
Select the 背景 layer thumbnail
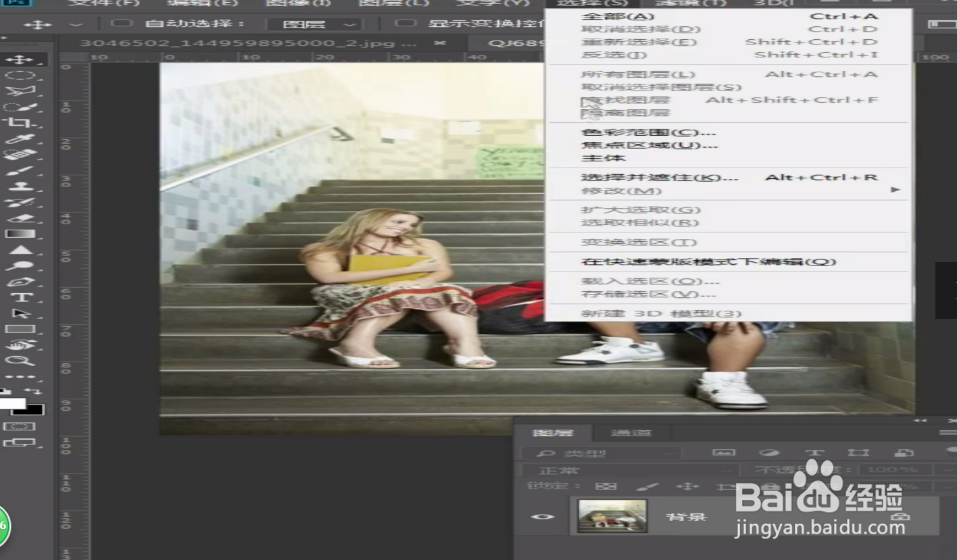(x=612, y=517)
